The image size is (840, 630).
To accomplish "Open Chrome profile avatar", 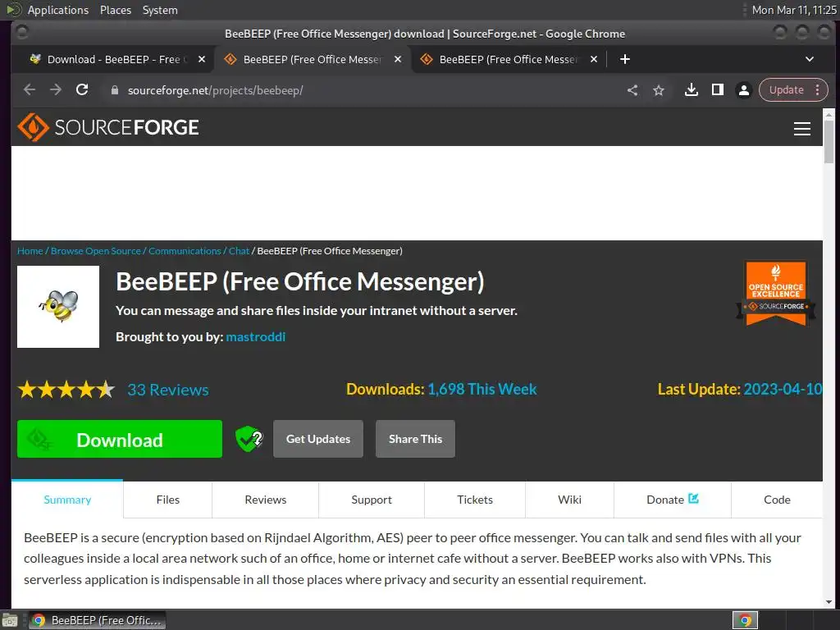I will point(743,90).
